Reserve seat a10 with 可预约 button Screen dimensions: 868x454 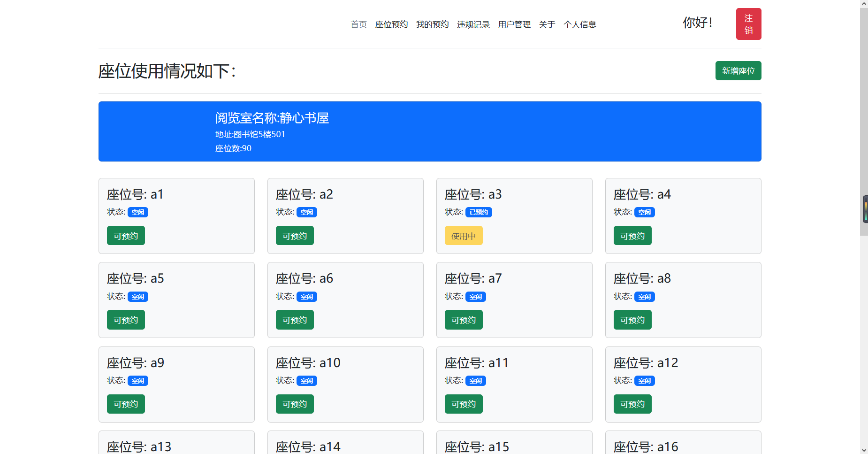295,404
